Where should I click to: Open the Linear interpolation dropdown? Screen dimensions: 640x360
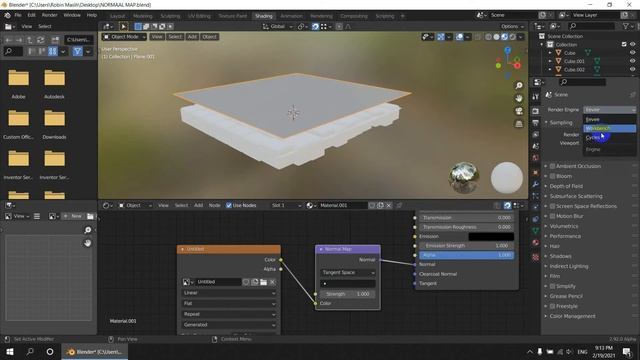coord(229,293)
